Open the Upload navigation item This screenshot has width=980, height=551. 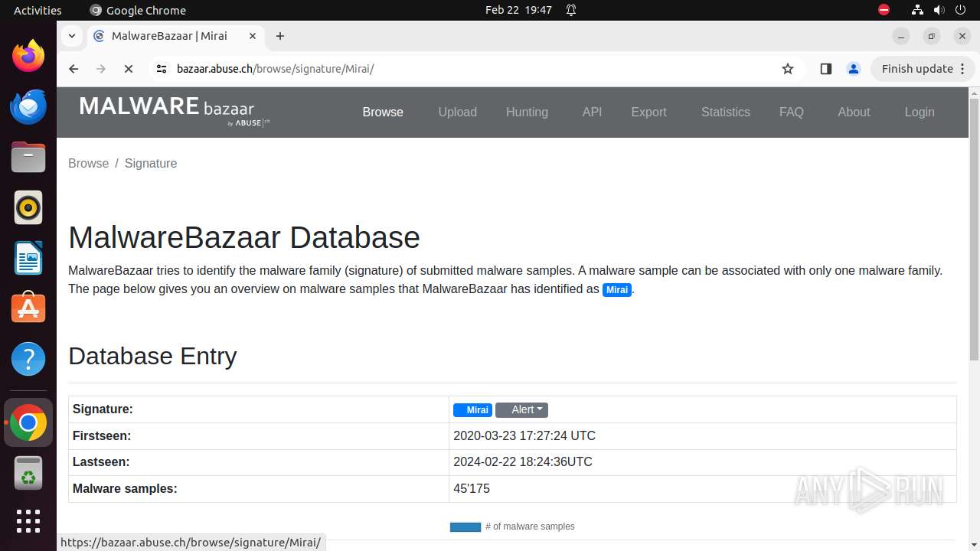458,112
